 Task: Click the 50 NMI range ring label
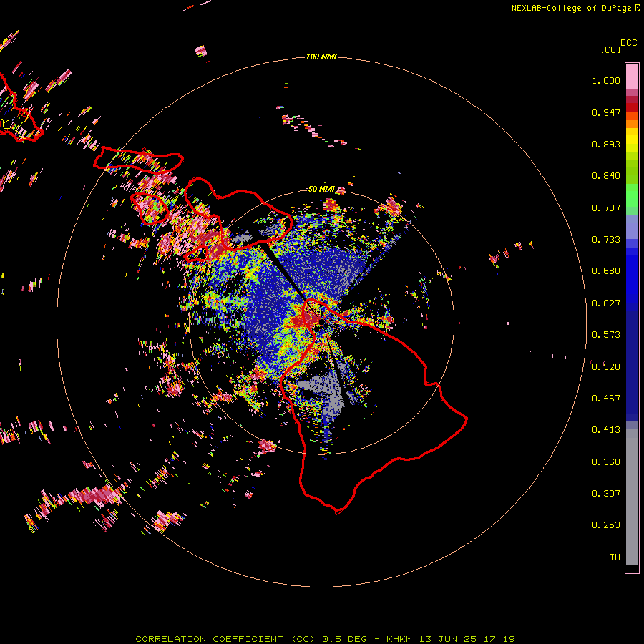[321, 189]
